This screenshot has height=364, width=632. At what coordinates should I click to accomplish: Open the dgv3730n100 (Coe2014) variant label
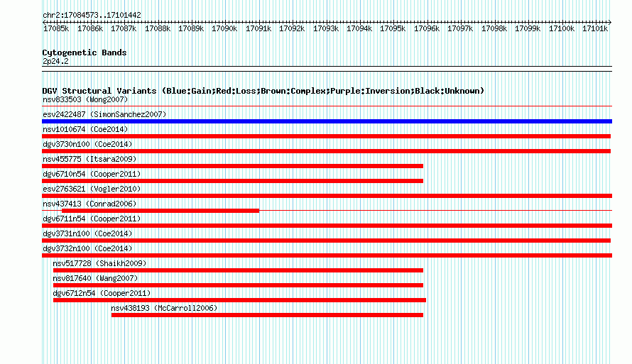point(87,144)
